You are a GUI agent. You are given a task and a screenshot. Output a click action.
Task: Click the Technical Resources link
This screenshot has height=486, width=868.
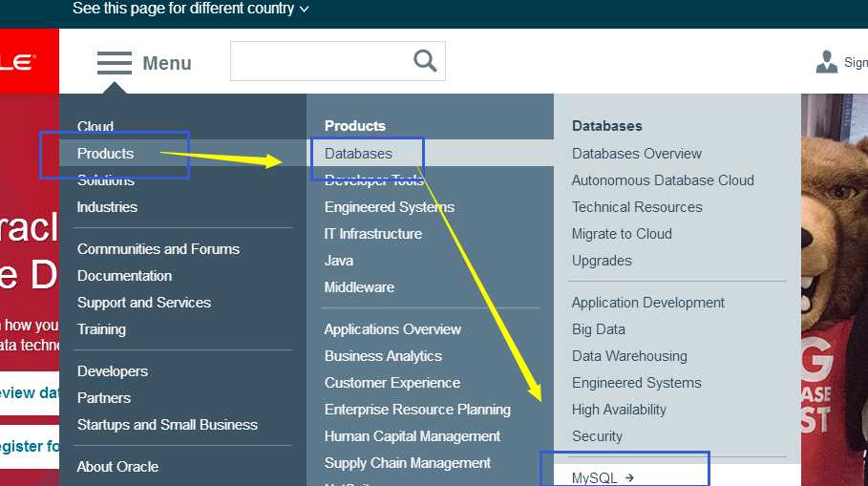point(637,207)
